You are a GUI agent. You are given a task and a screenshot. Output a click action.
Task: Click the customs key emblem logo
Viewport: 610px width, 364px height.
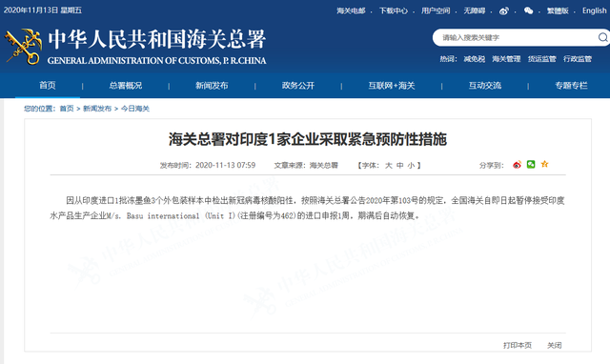[23, 47]
